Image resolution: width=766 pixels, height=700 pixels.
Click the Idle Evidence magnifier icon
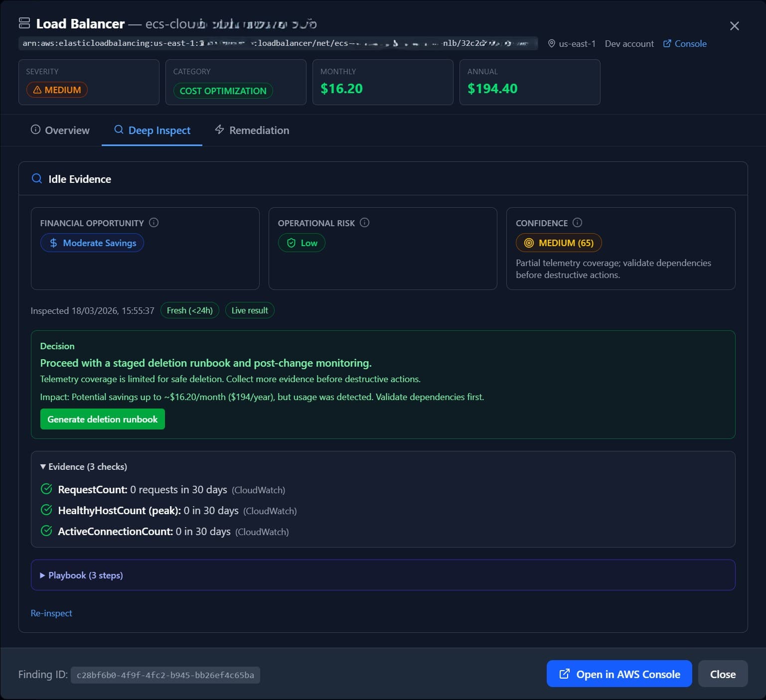(x=37, y=179)
